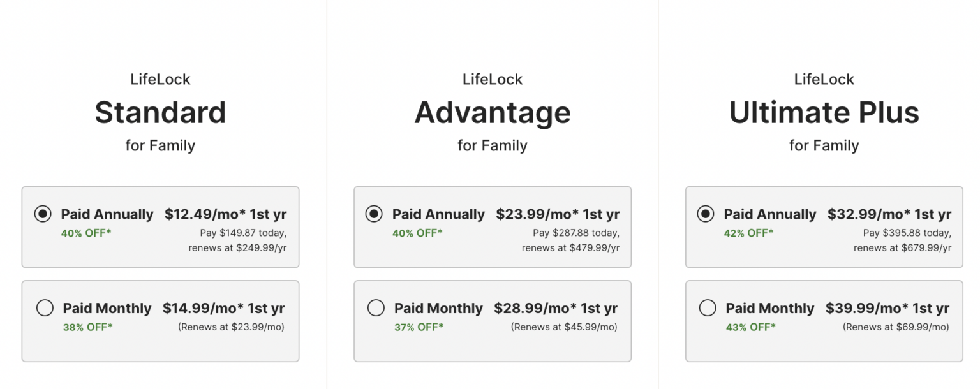Click the Advantage Paid Annually pricing card
Screen dimensions: 980x389
pyautogui.click(x=492, y=227)
